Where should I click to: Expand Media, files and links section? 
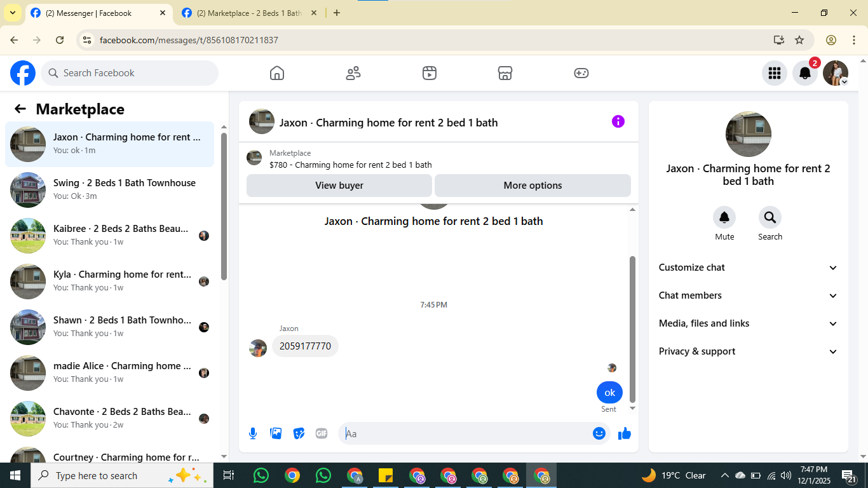coord(749,323)
